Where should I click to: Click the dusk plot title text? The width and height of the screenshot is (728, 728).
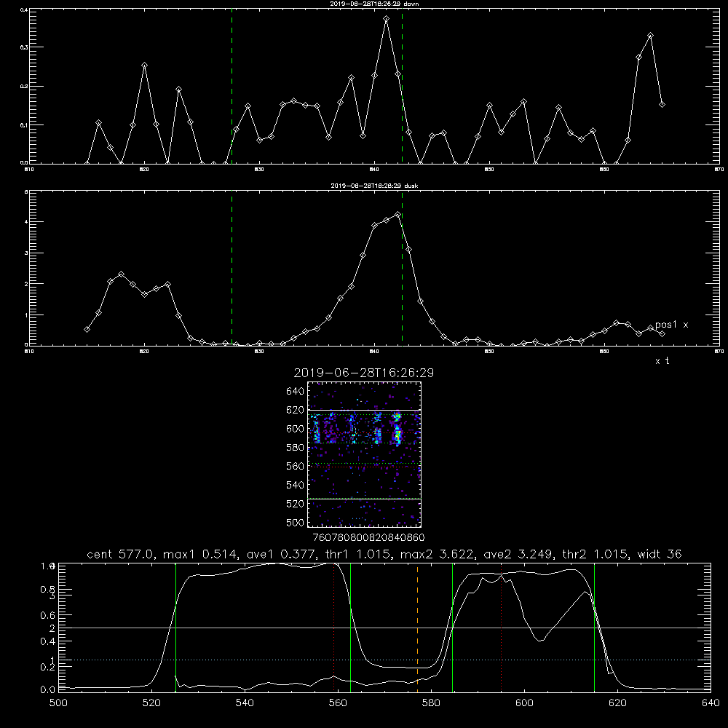374,186
